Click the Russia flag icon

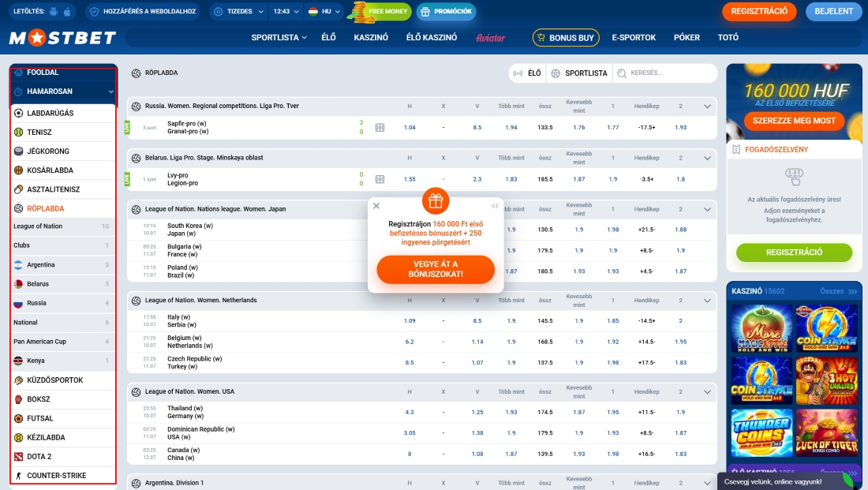(18, 304)
